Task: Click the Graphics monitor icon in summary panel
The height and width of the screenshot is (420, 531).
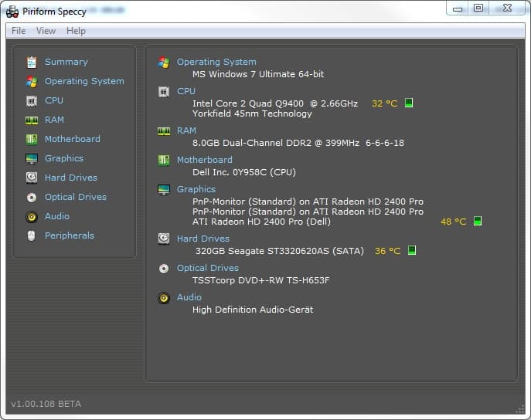Action: click(164, 190)
